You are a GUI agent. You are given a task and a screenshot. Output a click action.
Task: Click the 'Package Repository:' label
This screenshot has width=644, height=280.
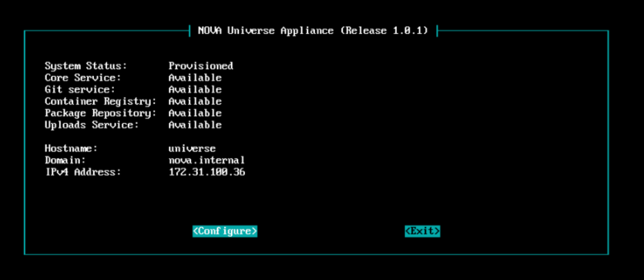101,113
